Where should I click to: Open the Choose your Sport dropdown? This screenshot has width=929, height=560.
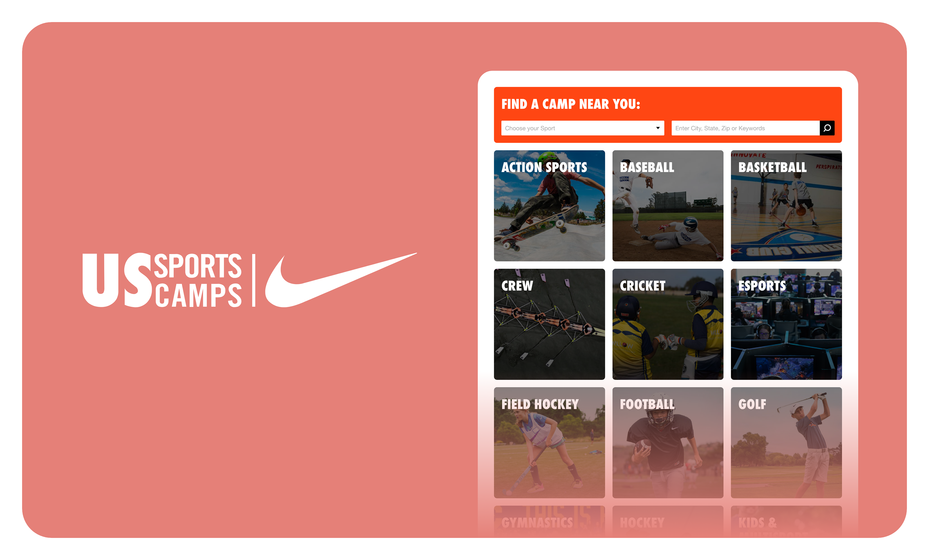coord(583,128)
